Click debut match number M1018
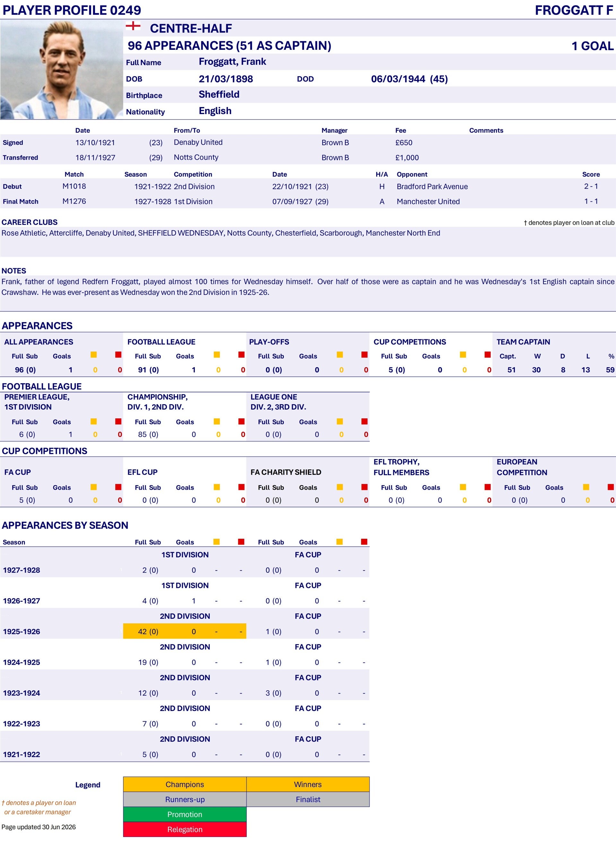 coord(74,186)
